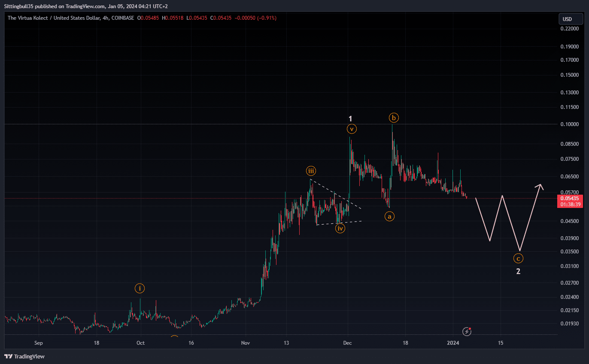The image size is (589, 364).
Task: Click the Nov date on time axis
Action: pyautogui.click(x=245, y=343)
